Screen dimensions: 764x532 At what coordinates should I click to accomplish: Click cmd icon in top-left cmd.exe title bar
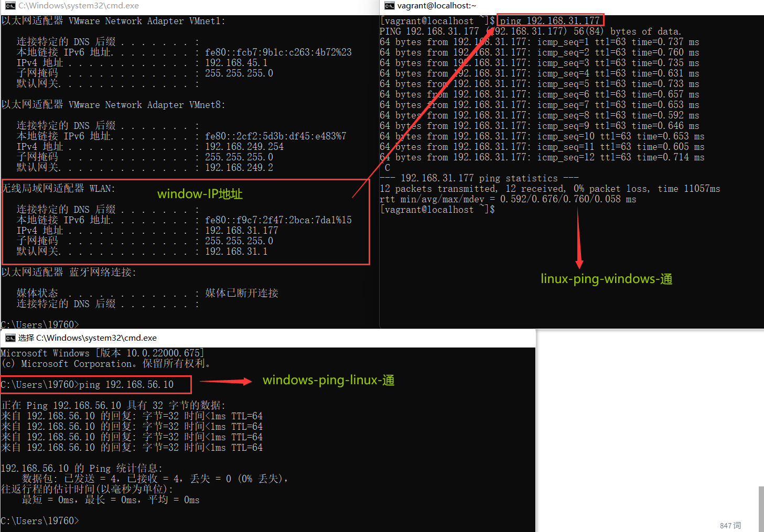[x=10, y=6]
